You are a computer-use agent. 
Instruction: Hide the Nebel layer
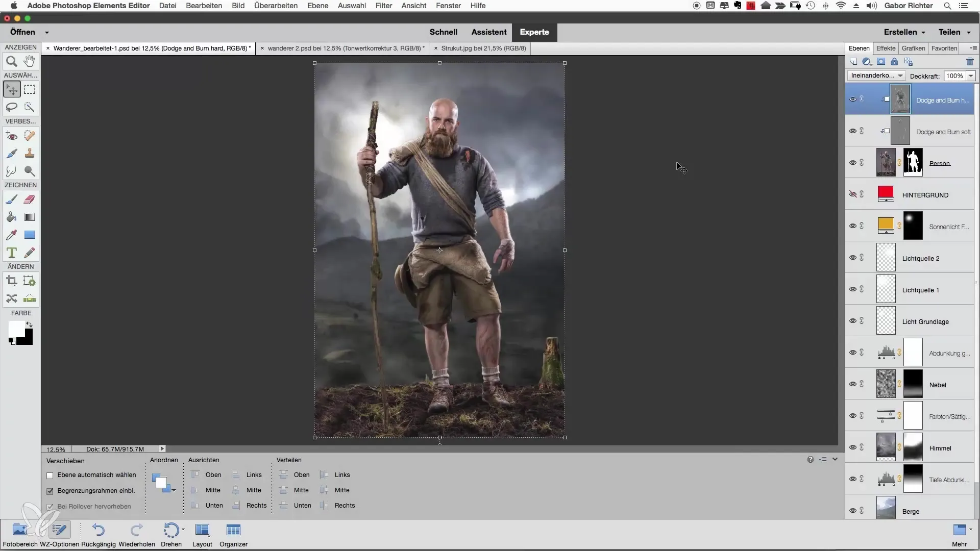click(852, 384)
